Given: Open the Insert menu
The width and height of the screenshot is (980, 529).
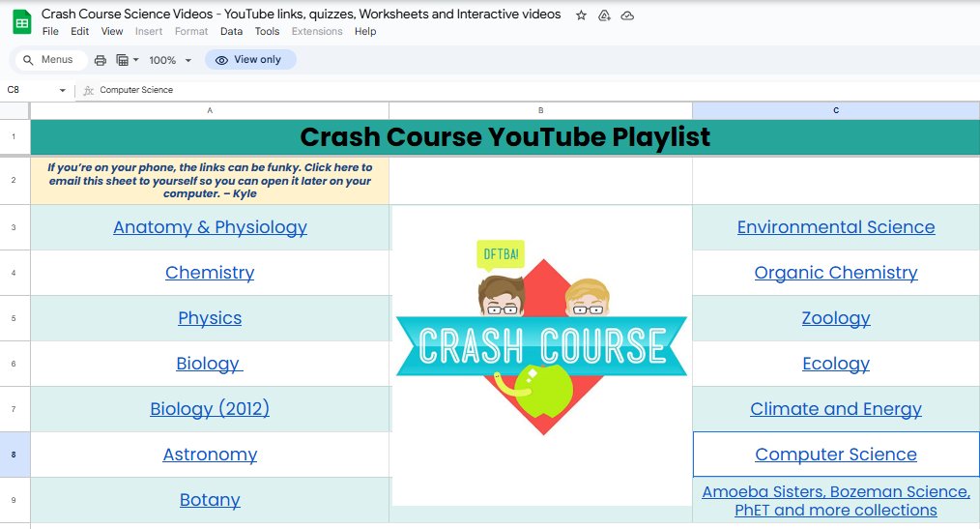Looking at the screenshot, I should click(149, 31).
